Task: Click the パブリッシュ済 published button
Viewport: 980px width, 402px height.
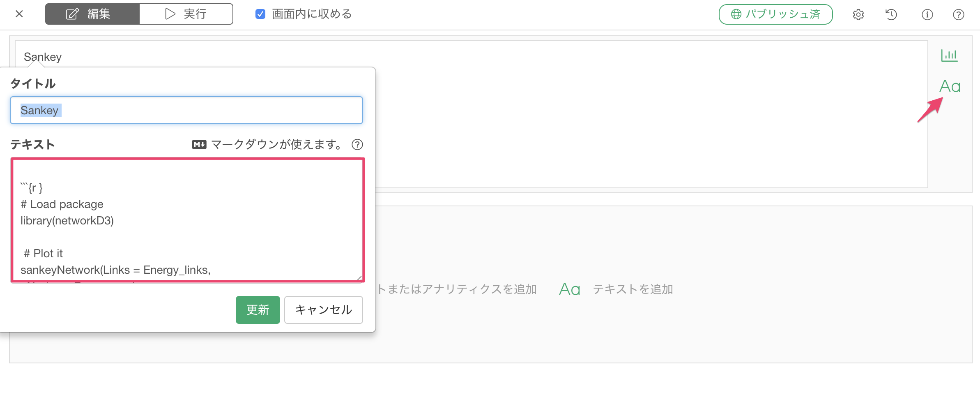Action: pos(775,14)
